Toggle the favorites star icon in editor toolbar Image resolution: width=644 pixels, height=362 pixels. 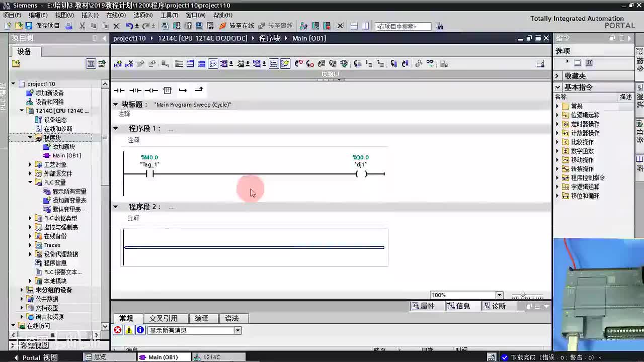pyautogui.click(x=285, y=64)
